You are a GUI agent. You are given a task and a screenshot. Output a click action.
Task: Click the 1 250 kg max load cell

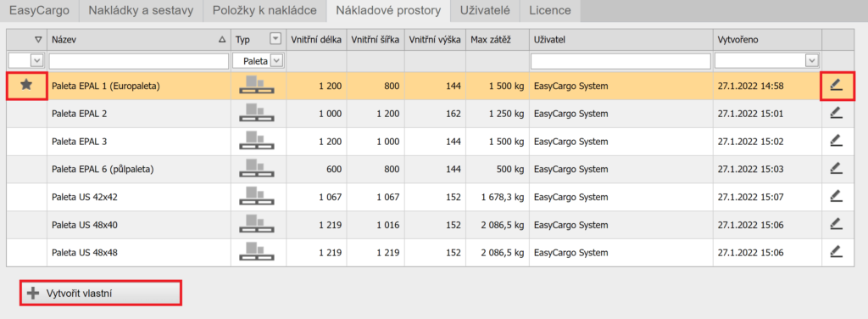(x=497, y=114)
